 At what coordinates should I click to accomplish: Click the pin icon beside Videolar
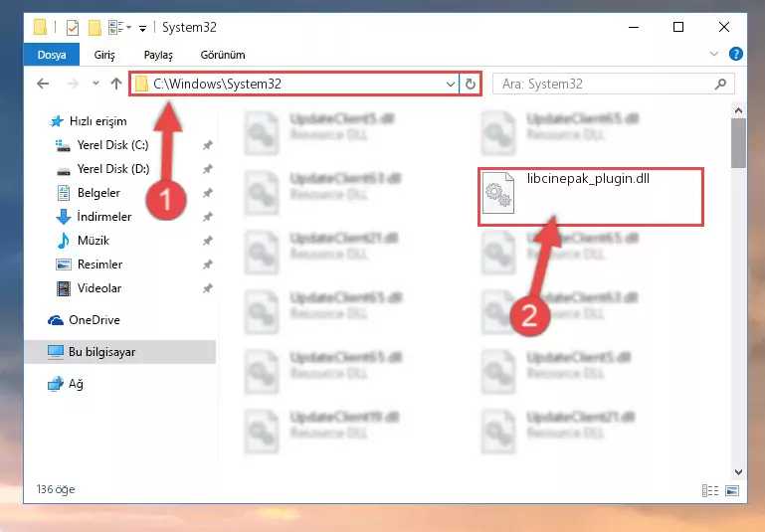(x=208, y=288)
